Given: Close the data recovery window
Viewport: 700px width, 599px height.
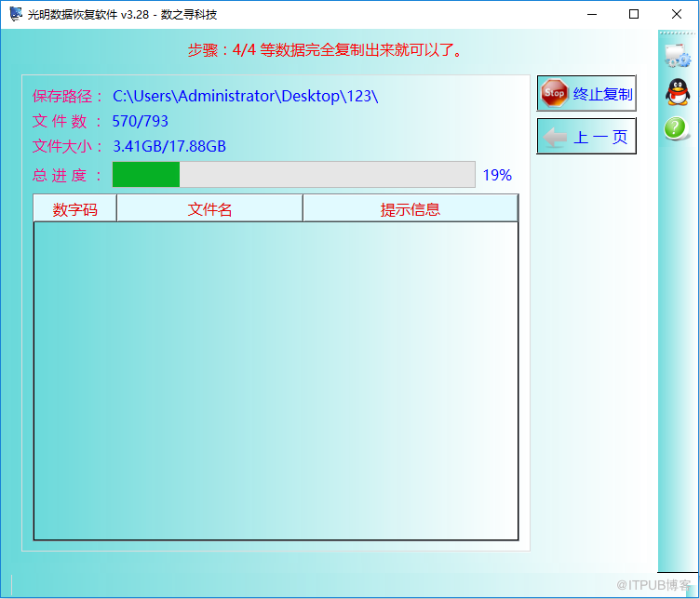Looking at the screenshot, I should tap(677, 14).
